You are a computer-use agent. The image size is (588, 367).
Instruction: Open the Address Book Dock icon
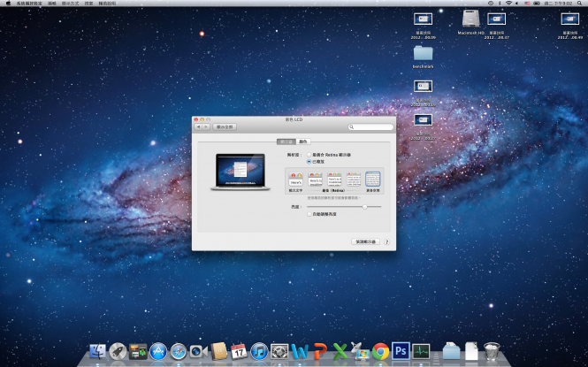[x=219, y=351]
